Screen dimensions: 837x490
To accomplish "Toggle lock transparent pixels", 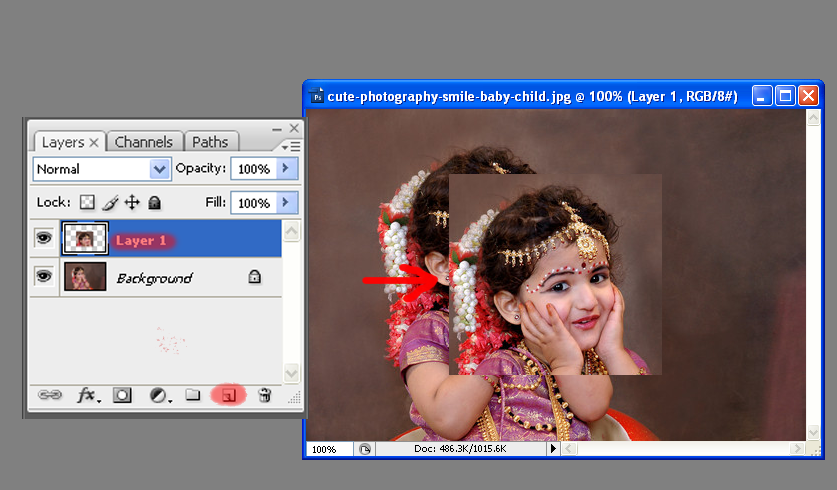I will tap(87, 203).
